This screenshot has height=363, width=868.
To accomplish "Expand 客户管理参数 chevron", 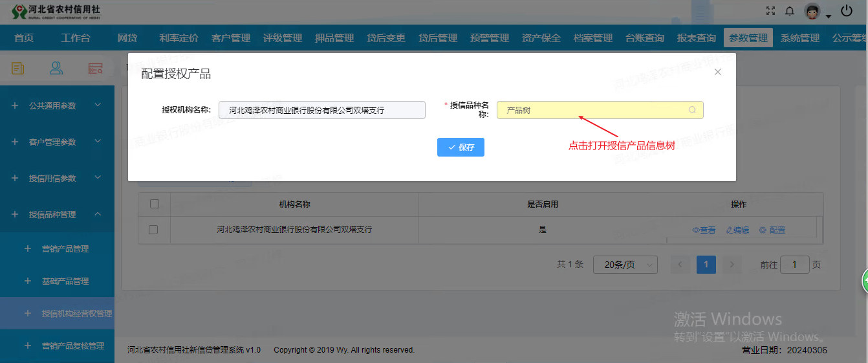I will coord(98,141).
